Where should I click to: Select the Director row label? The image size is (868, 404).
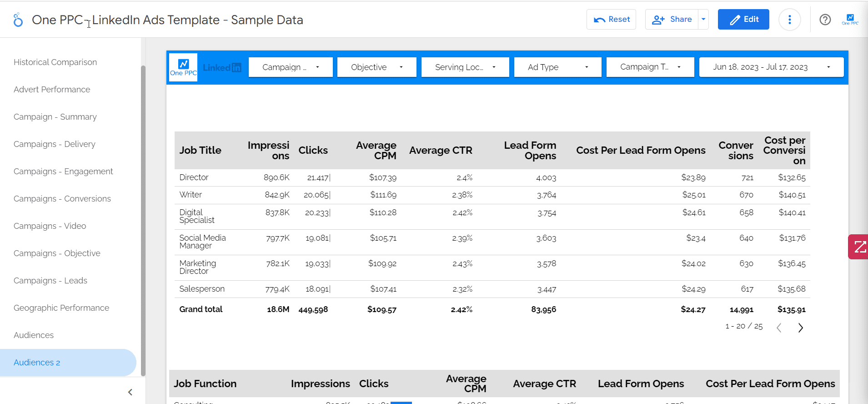(194, 177)
